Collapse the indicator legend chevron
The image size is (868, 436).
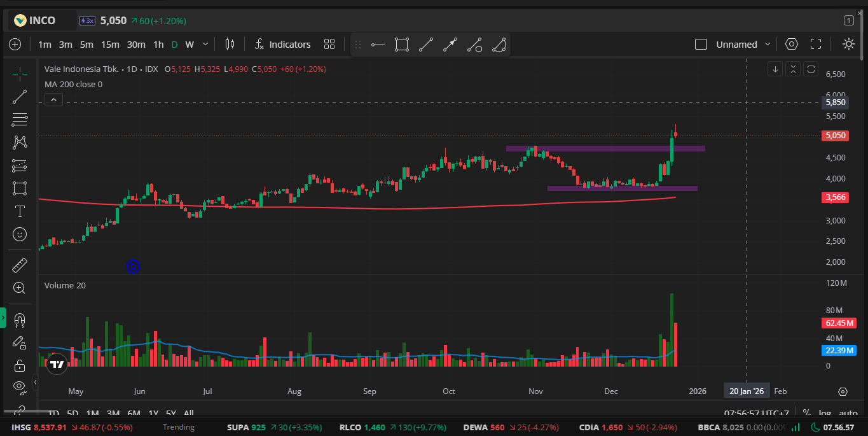point(53,99)
